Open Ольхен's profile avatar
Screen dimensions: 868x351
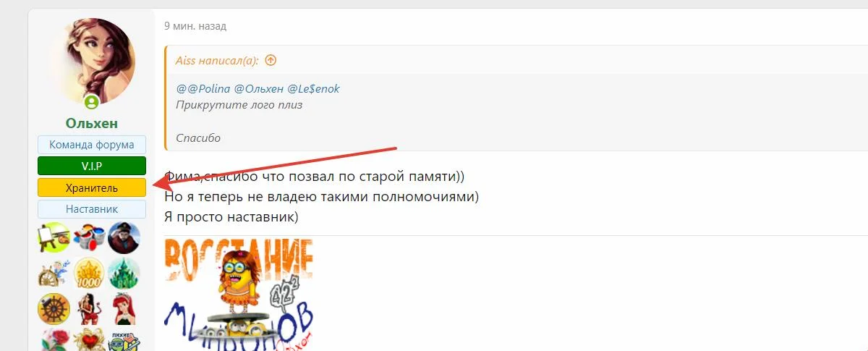pos(92,62)
